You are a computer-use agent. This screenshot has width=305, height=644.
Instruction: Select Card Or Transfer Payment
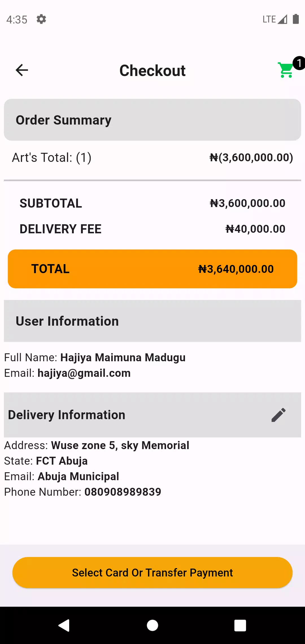click(152, 573)
